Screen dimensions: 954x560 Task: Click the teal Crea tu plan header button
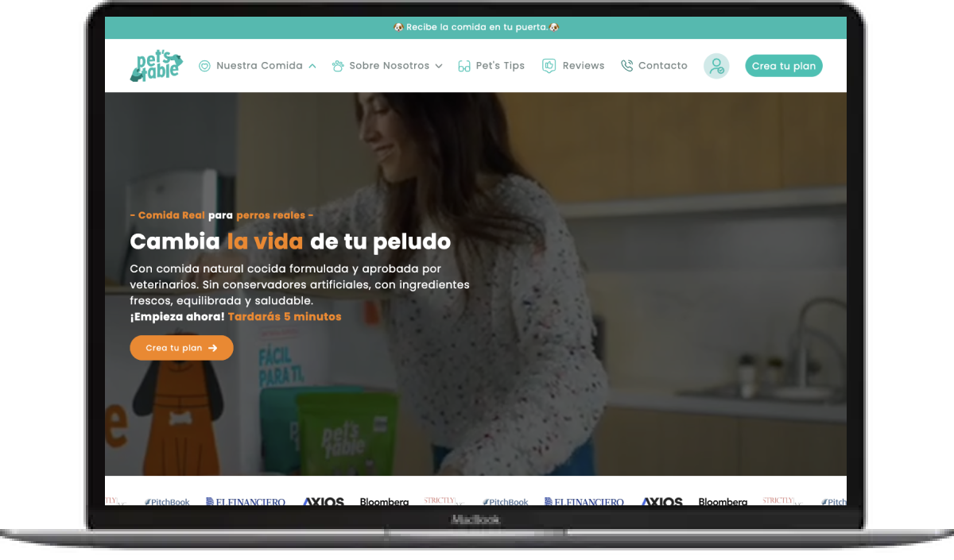point(784,66)
